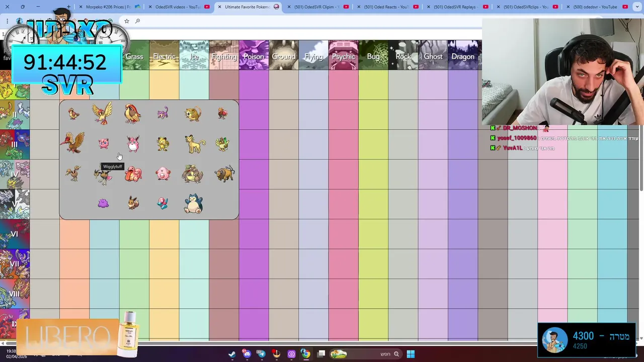Pick the purple Rattata sprite
The image size is (644, 362).
pyautogui.click(x=162, y=113)
